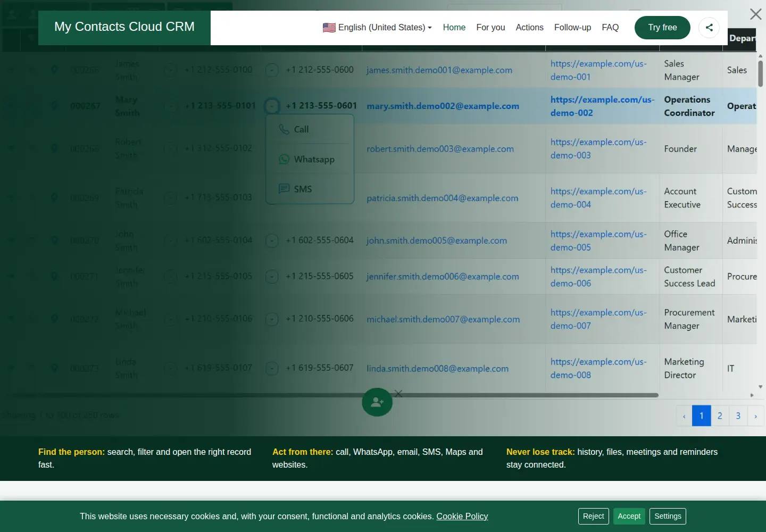Expand phone options for +1 619-555-0607
Screen dimensions: 766x532
coord(272,368)
